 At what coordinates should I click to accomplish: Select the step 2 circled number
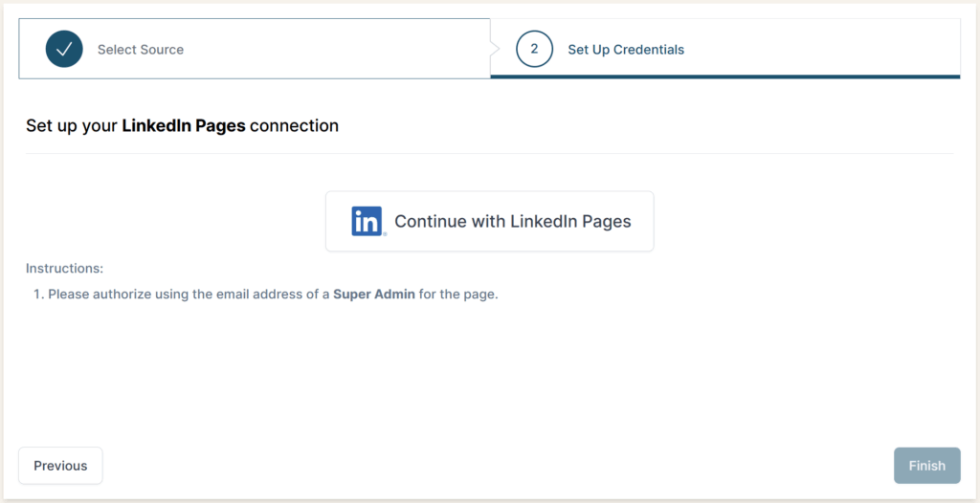pyautogui.click(x=534, y=49)
